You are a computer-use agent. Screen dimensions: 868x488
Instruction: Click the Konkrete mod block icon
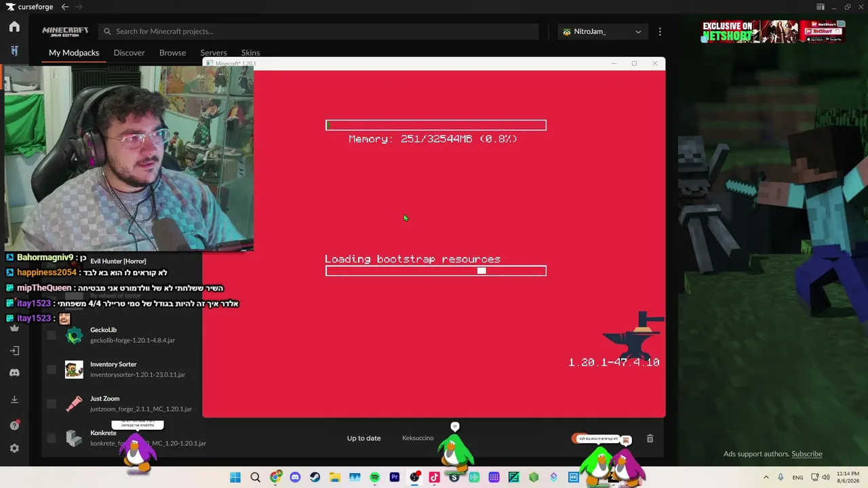74,439
